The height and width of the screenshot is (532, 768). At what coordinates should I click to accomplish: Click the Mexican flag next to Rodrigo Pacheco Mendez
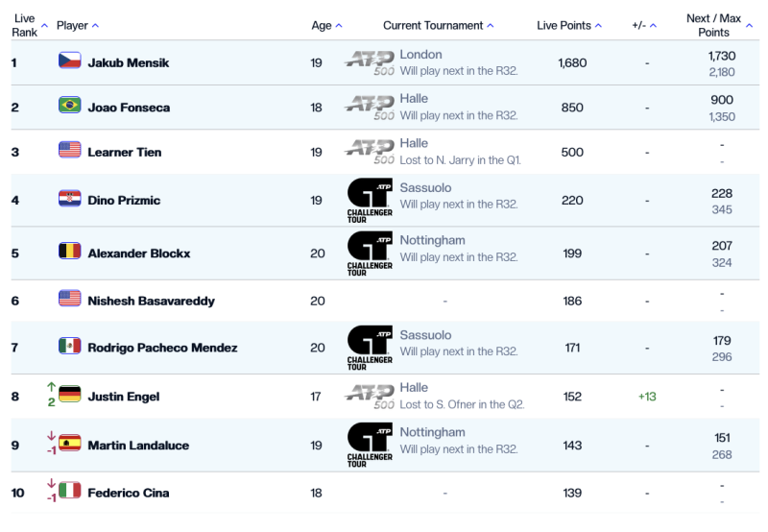click(69, 346)
